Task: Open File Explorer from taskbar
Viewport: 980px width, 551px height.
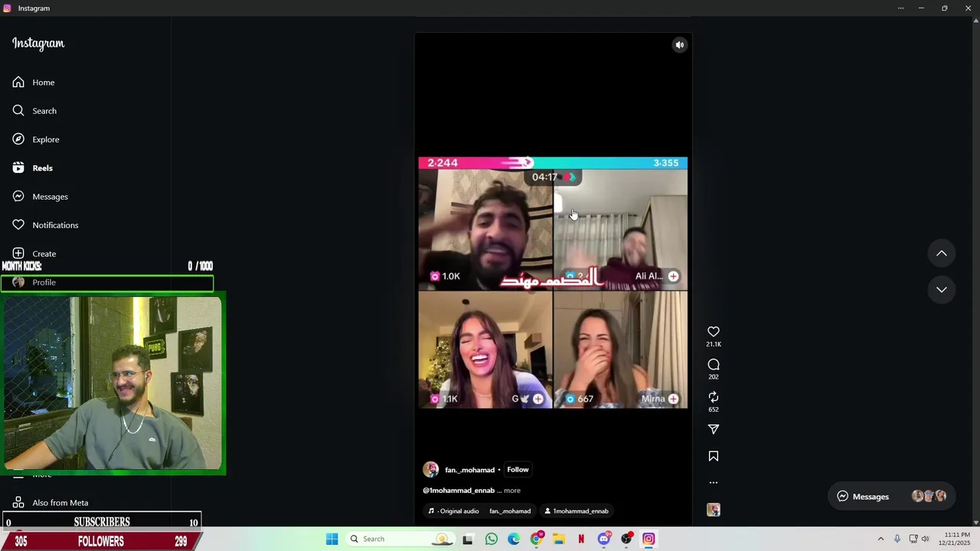Action: tap(559, 539)
